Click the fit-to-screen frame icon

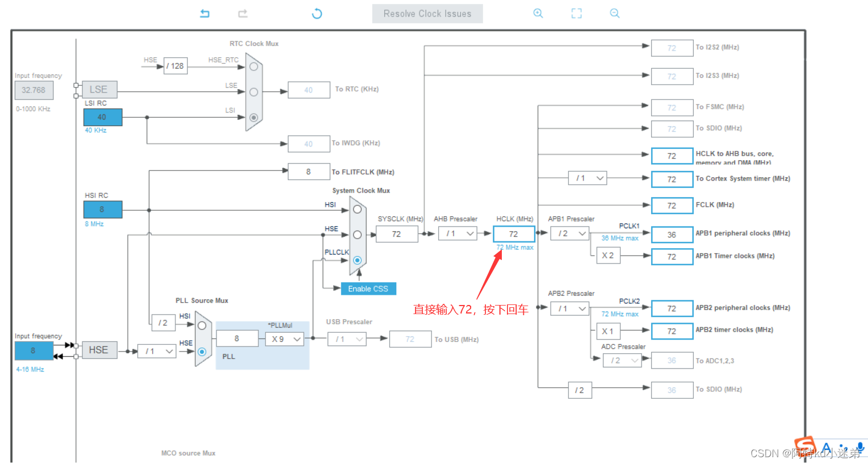577,13
